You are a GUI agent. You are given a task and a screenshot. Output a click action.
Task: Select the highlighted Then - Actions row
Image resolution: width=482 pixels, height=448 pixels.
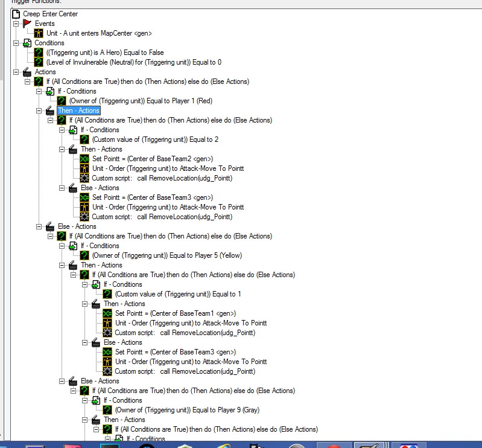[78, 110]
